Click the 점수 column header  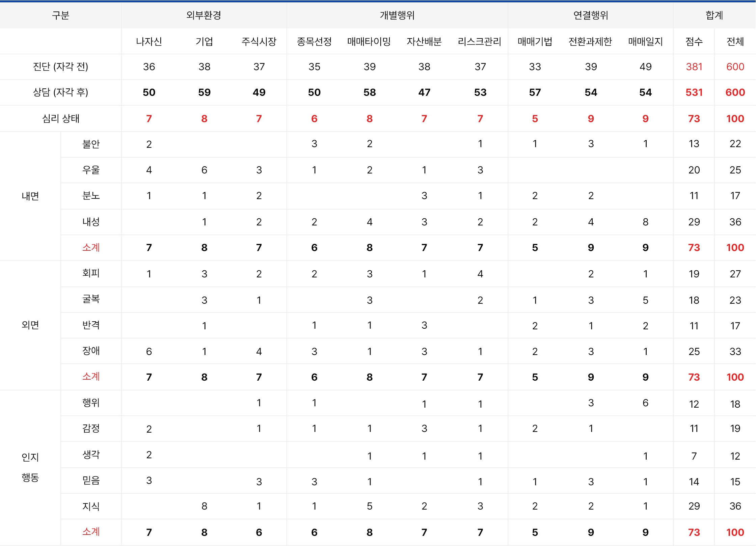[694, 42]
